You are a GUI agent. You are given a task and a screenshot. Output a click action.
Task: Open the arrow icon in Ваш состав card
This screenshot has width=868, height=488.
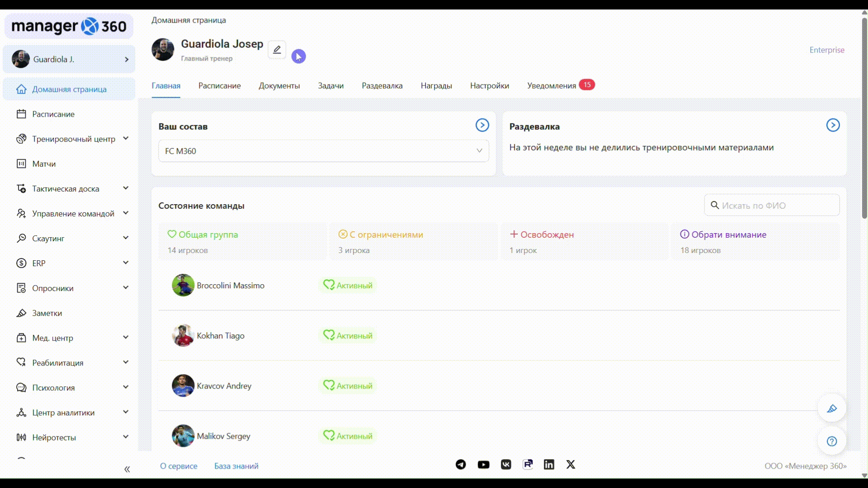click(x=482, y=125)
